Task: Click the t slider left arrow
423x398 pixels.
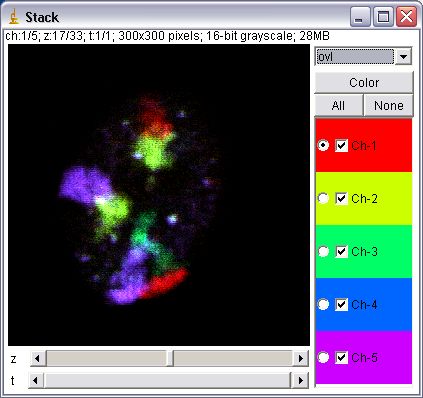Action: 36,380
